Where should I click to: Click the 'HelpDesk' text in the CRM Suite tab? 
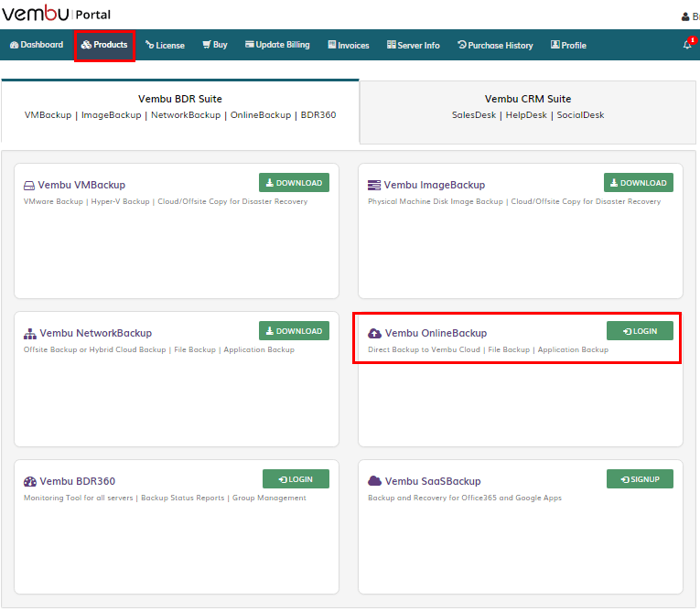526,114
